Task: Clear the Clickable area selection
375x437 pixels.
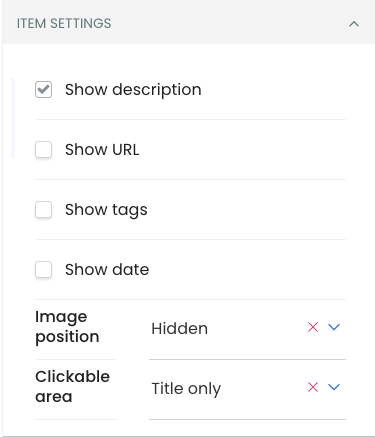Action: pyautogui.click(x=313, y=387)
